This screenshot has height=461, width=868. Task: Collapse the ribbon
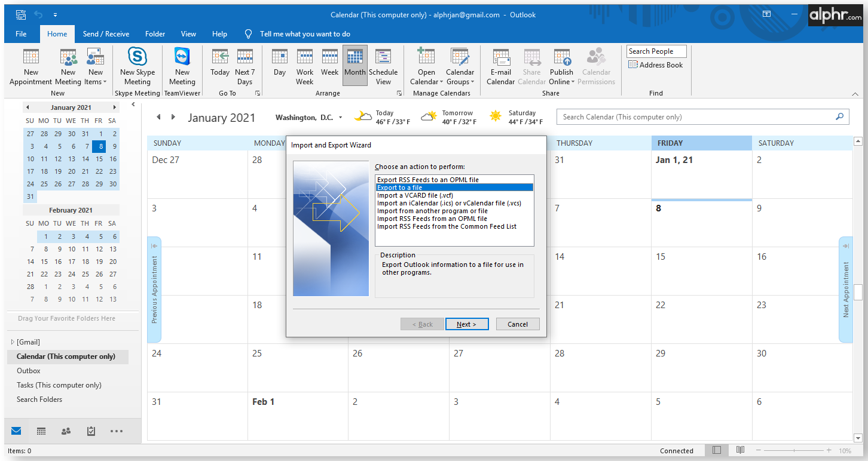855,94
